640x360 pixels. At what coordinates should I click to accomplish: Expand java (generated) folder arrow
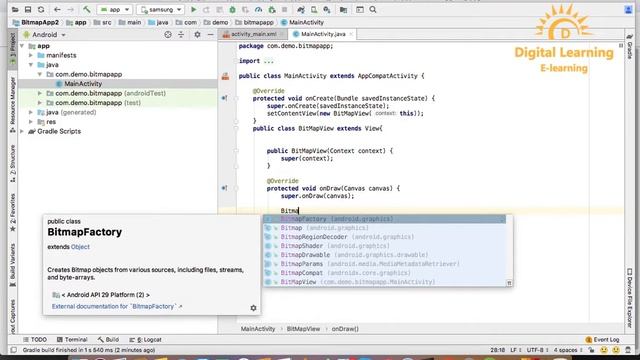31,112
